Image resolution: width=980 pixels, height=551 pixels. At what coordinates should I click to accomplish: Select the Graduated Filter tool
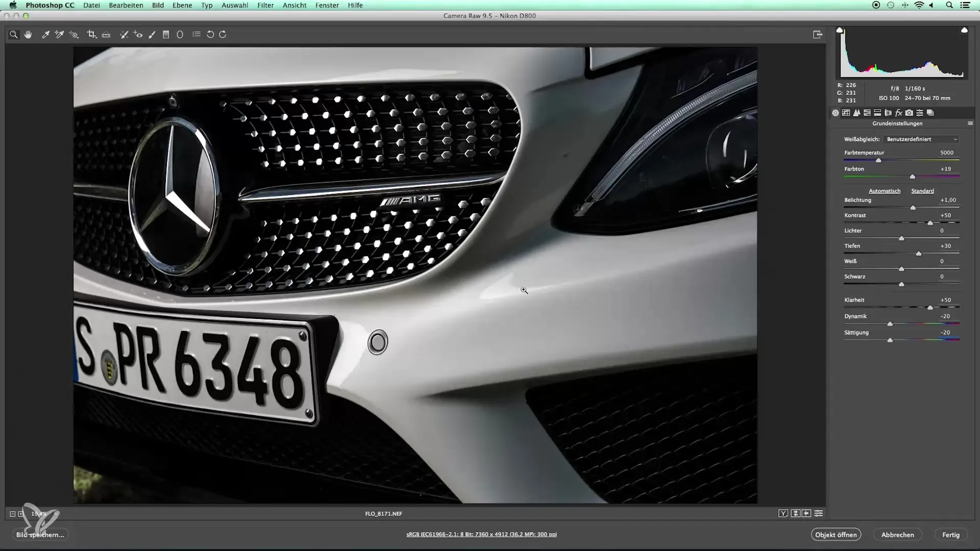166,35
